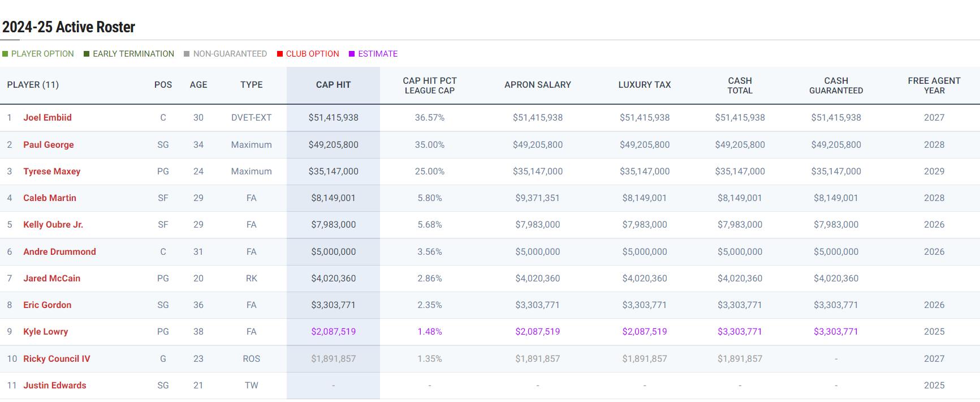980x402 pixels.
Task: Click the EARLY TERMINATION legend label
Action: pos(133,54)
